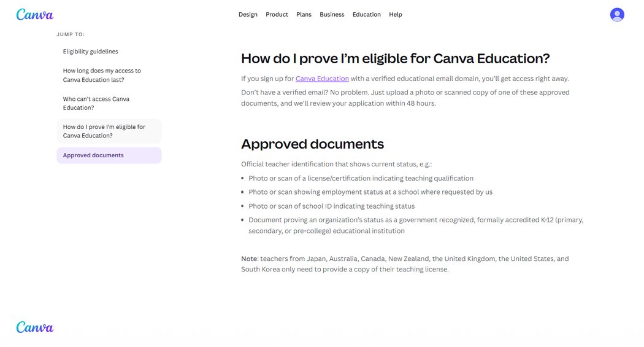
Task: Select Approved documents in the sidebar
Action: click(109, 155)
